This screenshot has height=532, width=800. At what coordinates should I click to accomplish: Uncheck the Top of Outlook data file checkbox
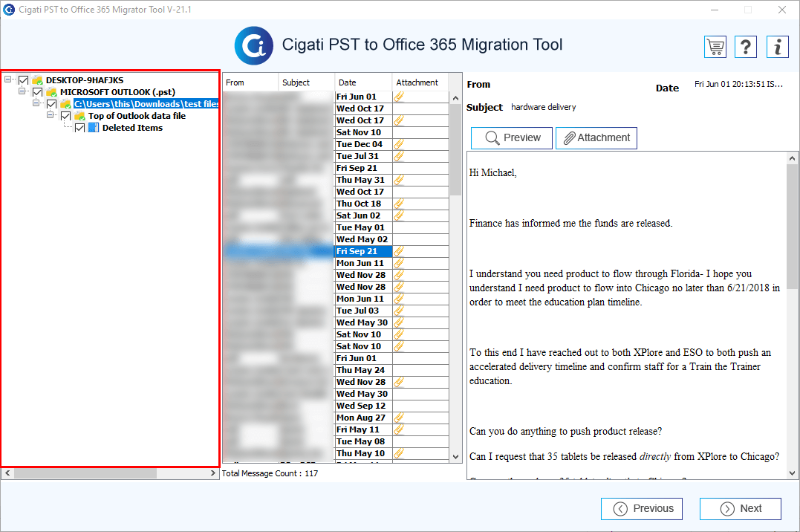[66, 117]
